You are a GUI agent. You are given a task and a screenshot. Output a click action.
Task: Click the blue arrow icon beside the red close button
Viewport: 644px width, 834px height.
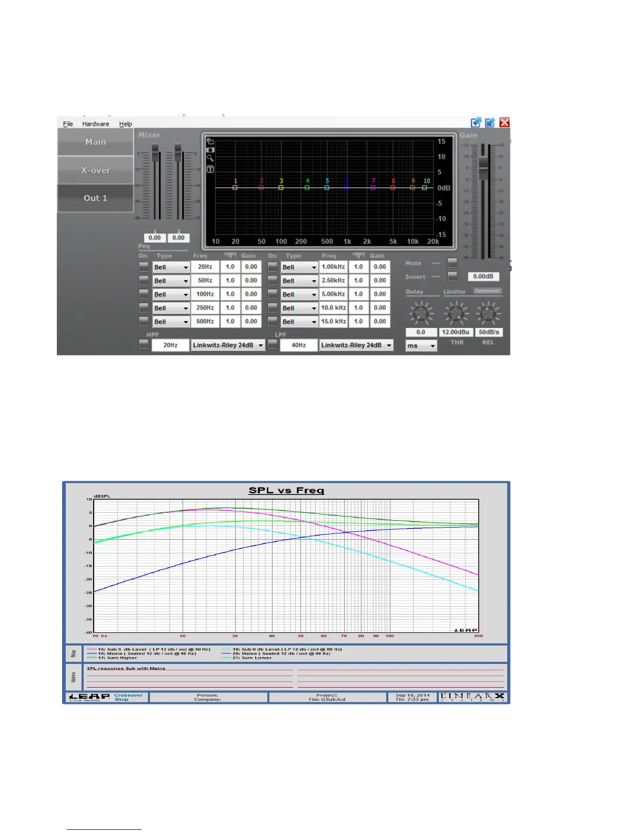(490, 122)
